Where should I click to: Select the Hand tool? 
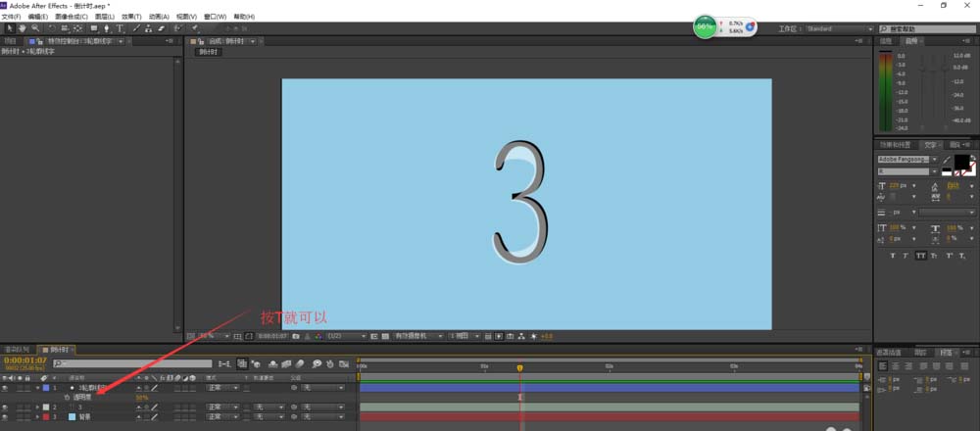click(22, 28)
